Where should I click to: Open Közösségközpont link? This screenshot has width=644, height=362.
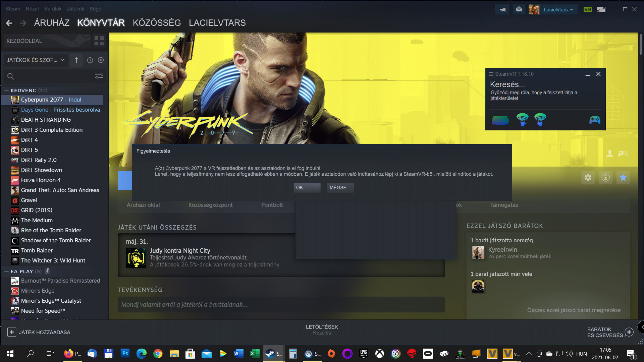[210, 205]
